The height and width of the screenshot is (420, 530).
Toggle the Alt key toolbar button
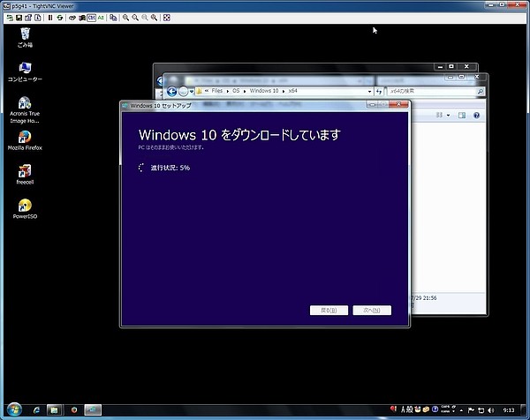coord(101,18)
